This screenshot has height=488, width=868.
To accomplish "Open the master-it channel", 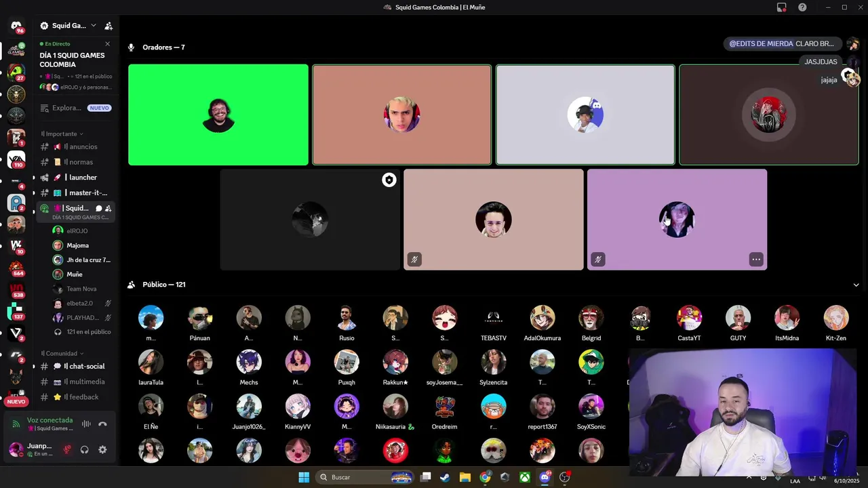I will [75, 192].
